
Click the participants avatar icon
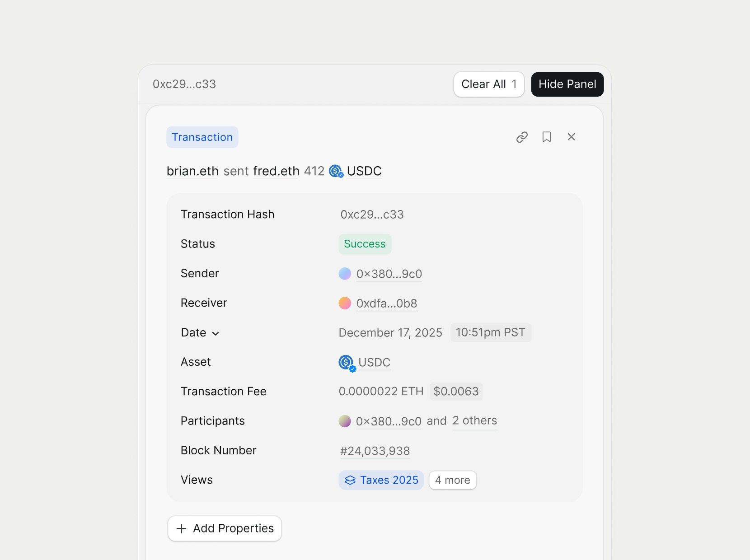(345, 421)
